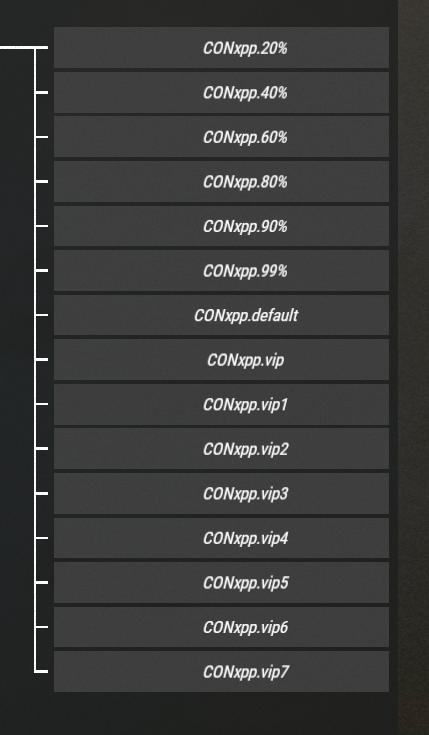The width and height of the screenshot is (429, 735).
Task: Click the CONxpp.vip7 row
Action: coord(221,672)
